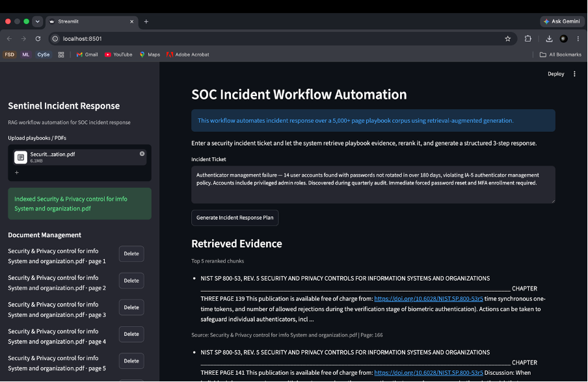Screen dimensions: 588x382
Task: Click the browser back arrow
Action: pyautogui.click(x=9, y=38)
